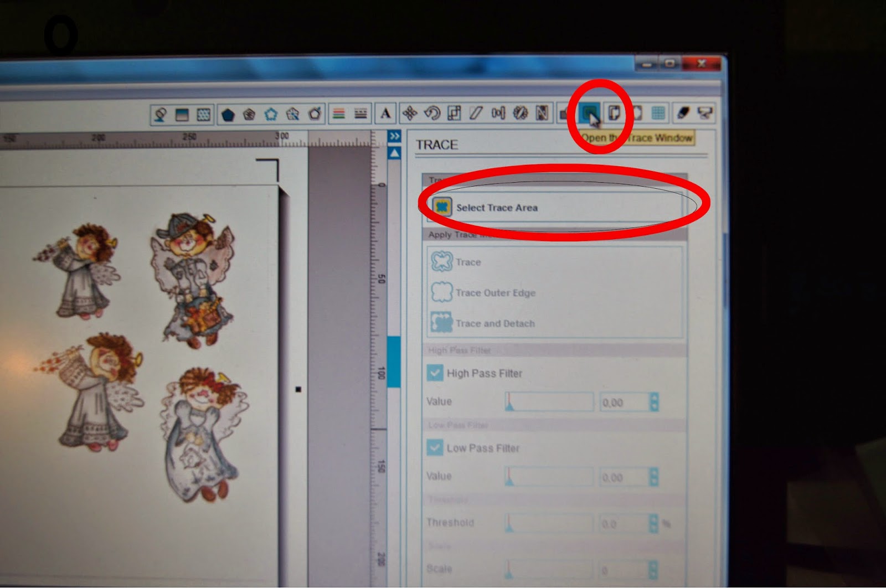886x588 pixels.
Task: Maximize the application window
Action: 669,64
